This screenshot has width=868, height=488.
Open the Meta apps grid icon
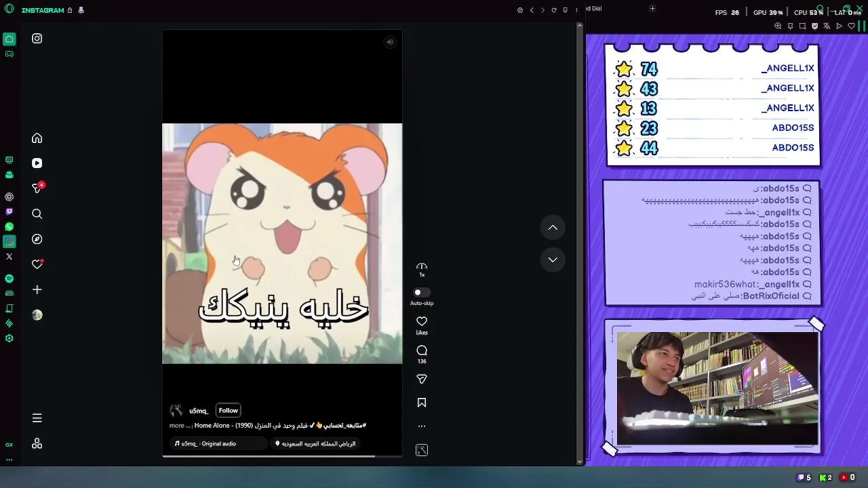click(37, 444)
